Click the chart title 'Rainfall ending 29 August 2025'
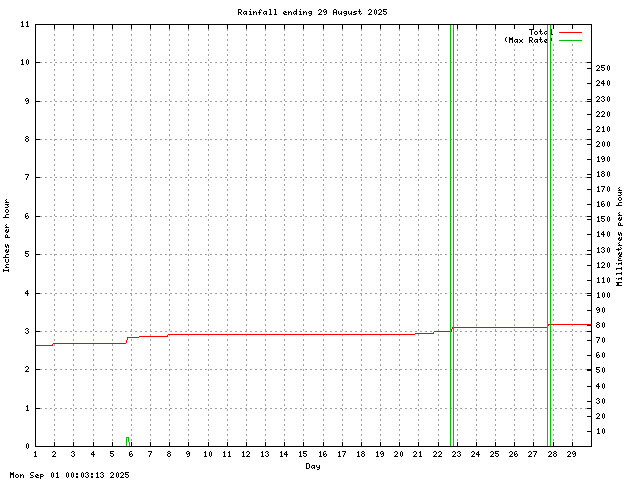This screenshot has width=640, height=480. (x=312, y=12)
